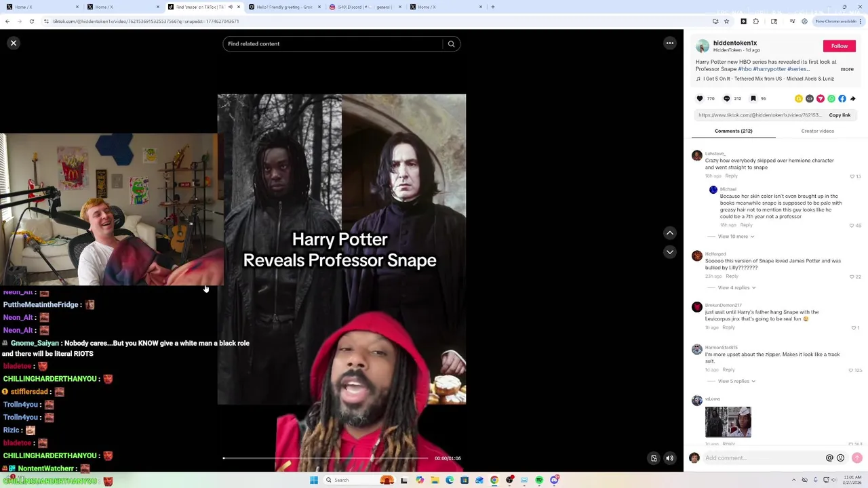Open the taskbar clock and date
This screenshot has height=488, width=868.
(x=852, y=481)
